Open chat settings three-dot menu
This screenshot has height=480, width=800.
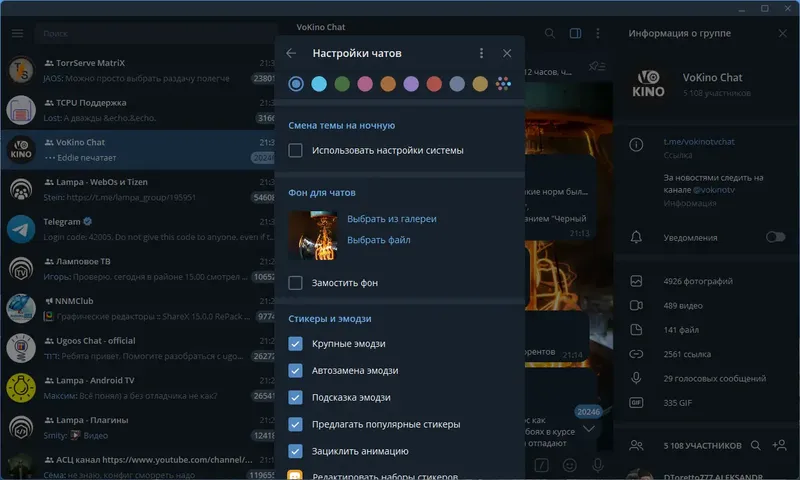(481, 53)
